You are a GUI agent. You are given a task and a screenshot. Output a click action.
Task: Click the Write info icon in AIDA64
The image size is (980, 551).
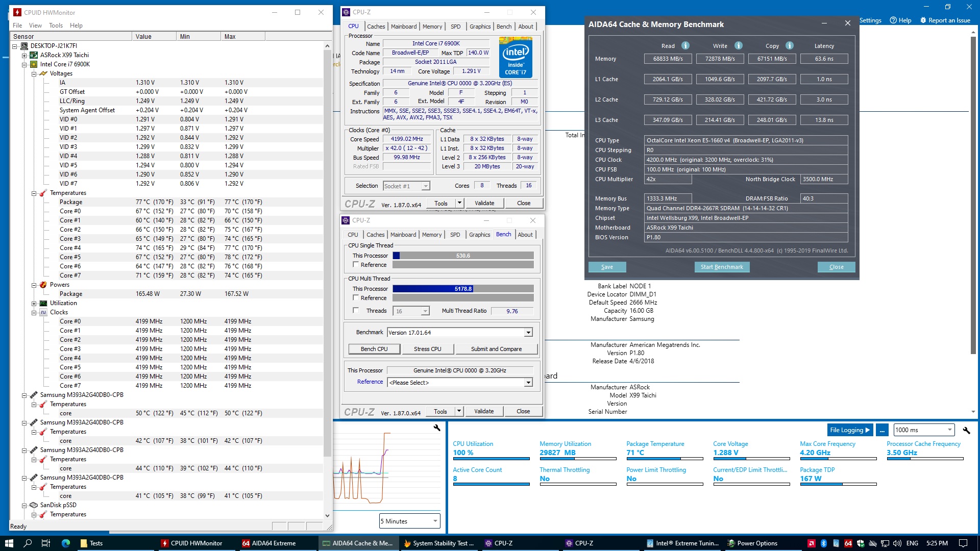coord(739,45)
